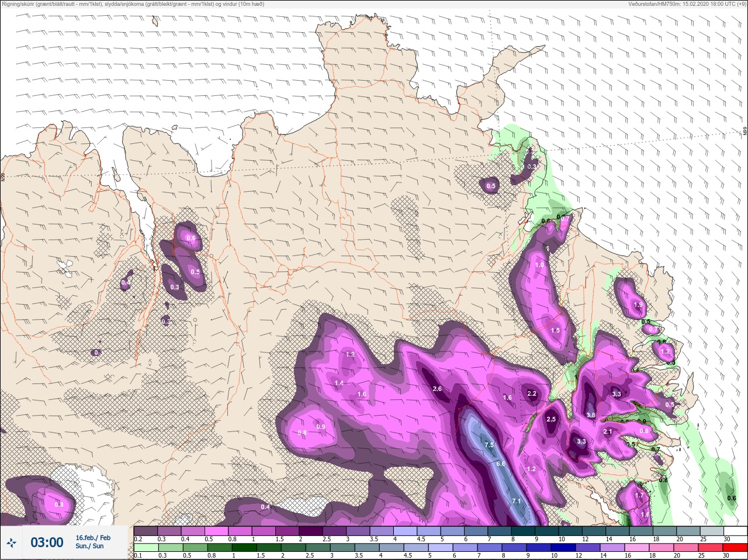Viewport: 748px width, 560px height.
Task: Click the wind-rose logo icon beside the time
Action: click(11, 543)
